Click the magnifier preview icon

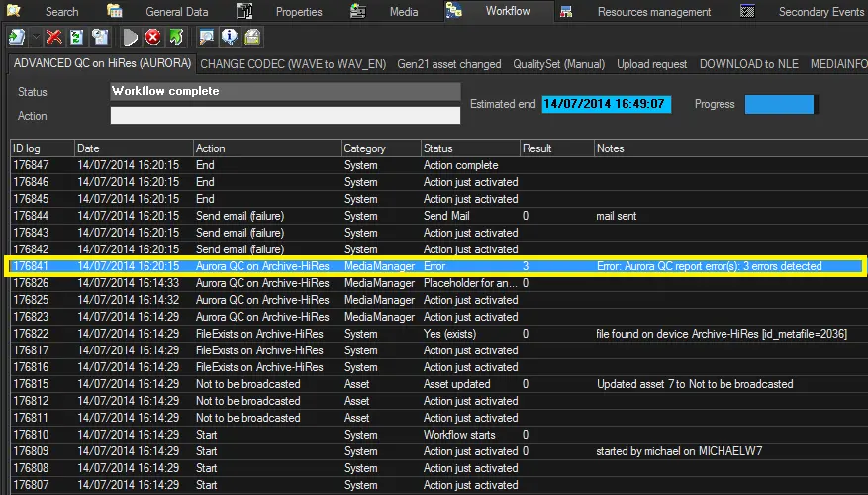207,38
